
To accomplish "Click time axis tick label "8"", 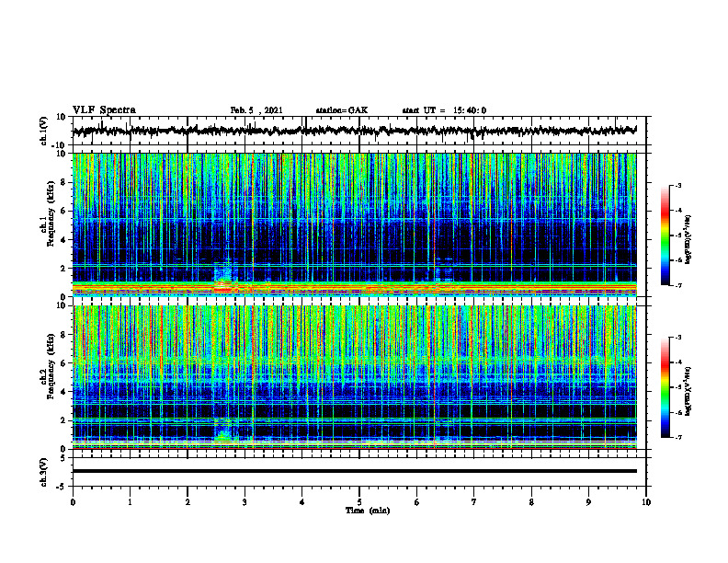I will click(531, 502).
